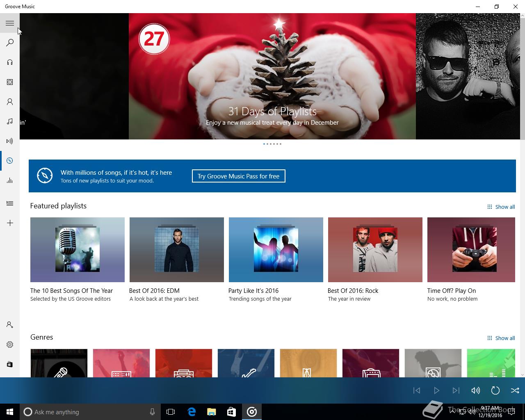Open Artists using the person icon
This screenshot has width=525, height=420.
10,102
